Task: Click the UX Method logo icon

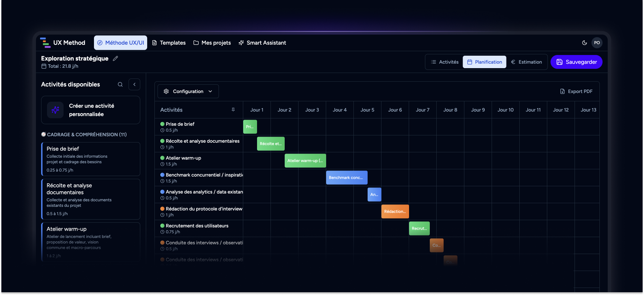Action: point(45,43)
